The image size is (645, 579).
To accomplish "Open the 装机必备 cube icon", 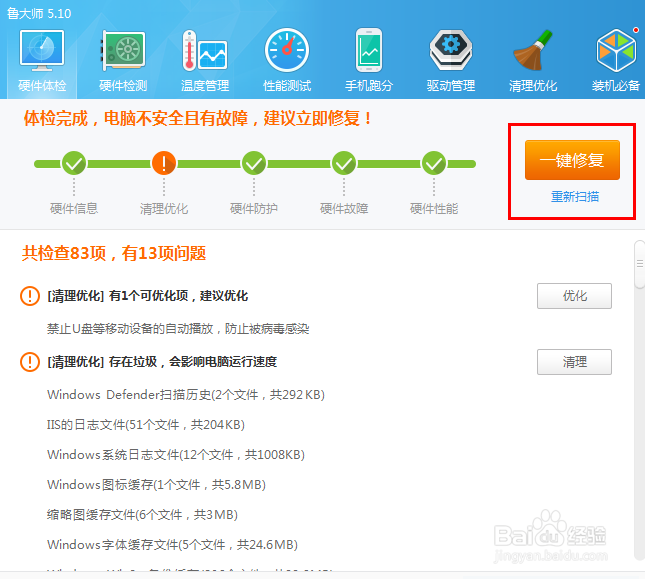I will tap(616, 50).
